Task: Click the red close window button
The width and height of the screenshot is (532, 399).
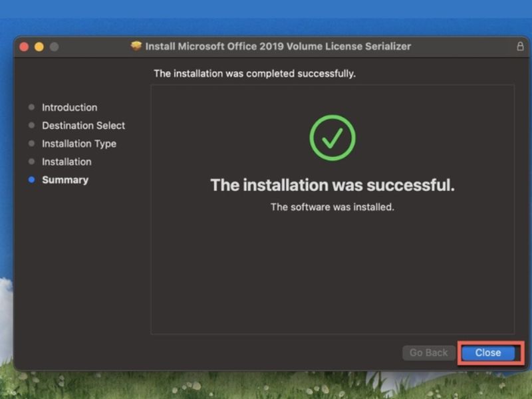Action: (24, 47)
